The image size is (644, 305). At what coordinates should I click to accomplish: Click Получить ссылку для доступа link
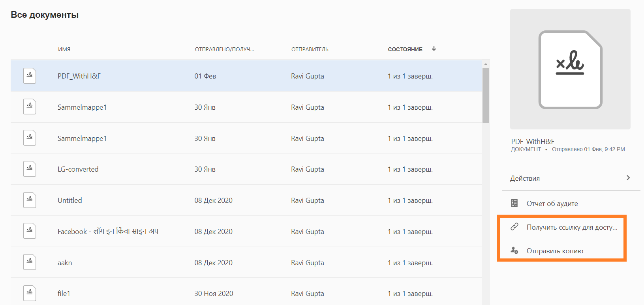tap(572, 227)
